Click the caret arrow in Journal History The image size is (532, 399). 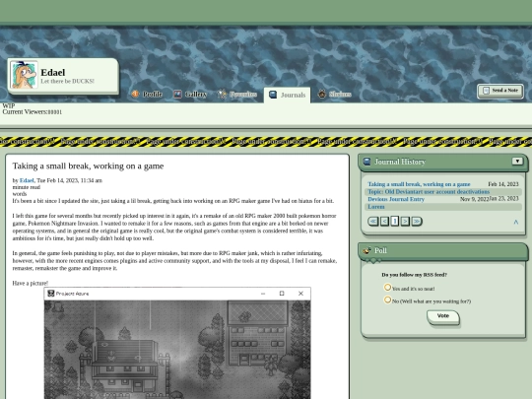click(516, 222)
